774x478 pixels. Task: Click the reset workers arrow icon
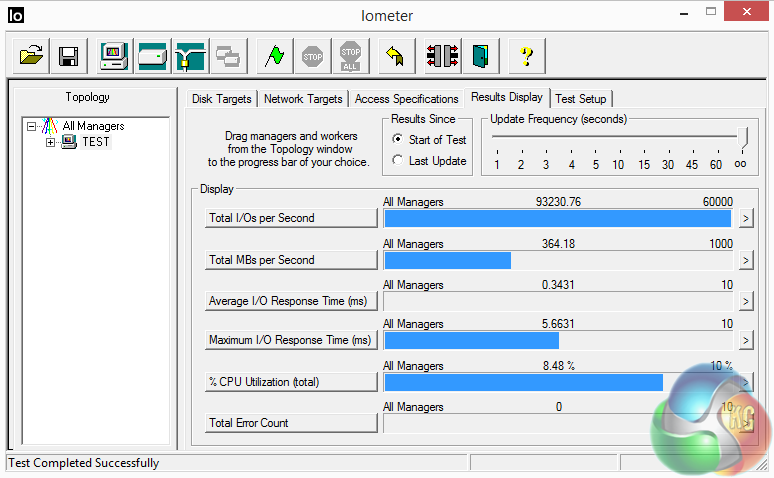(396, 56)
